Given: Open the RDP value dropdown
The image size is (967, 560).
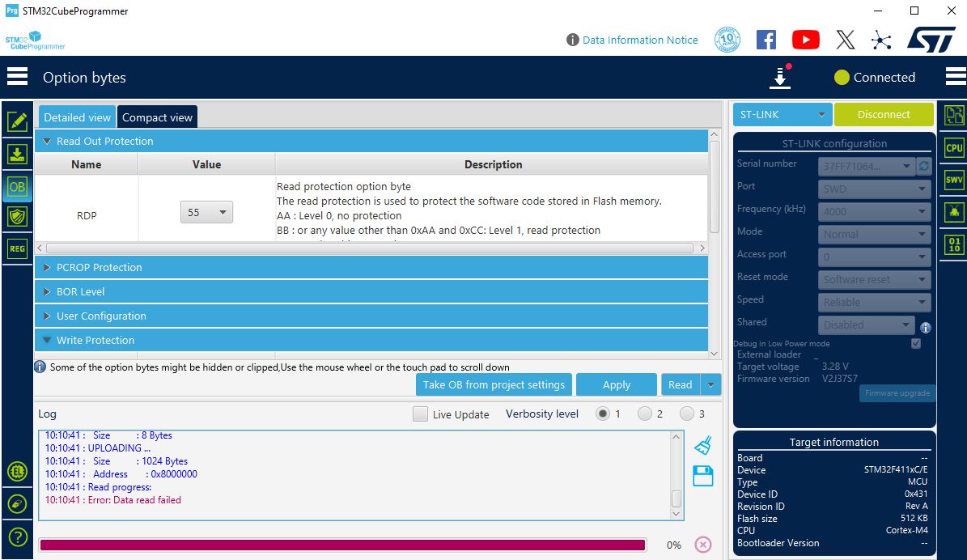Looking at the screenshot, I should 206,213.
